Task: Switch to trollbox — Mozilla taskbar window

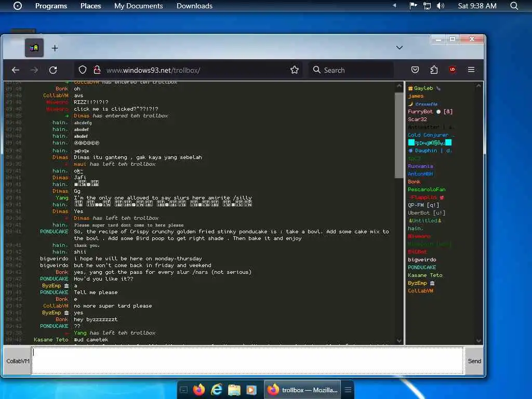Action: (302, 390)
